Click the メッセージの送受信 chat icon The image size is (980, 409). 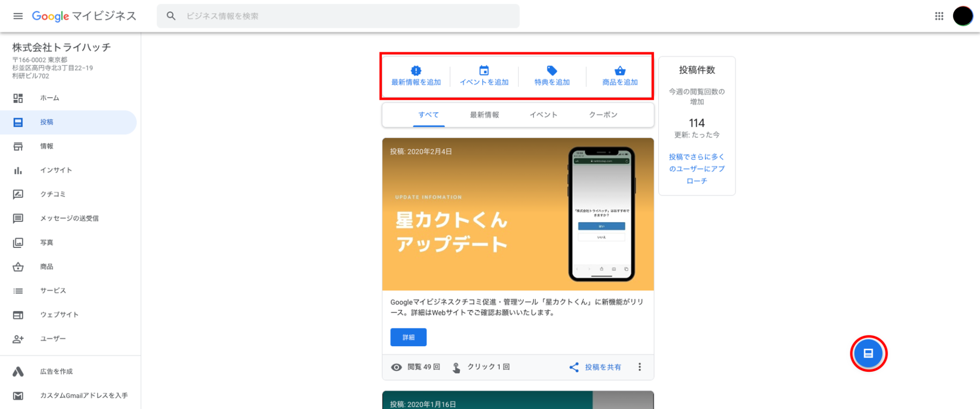(x=18, y=218)
